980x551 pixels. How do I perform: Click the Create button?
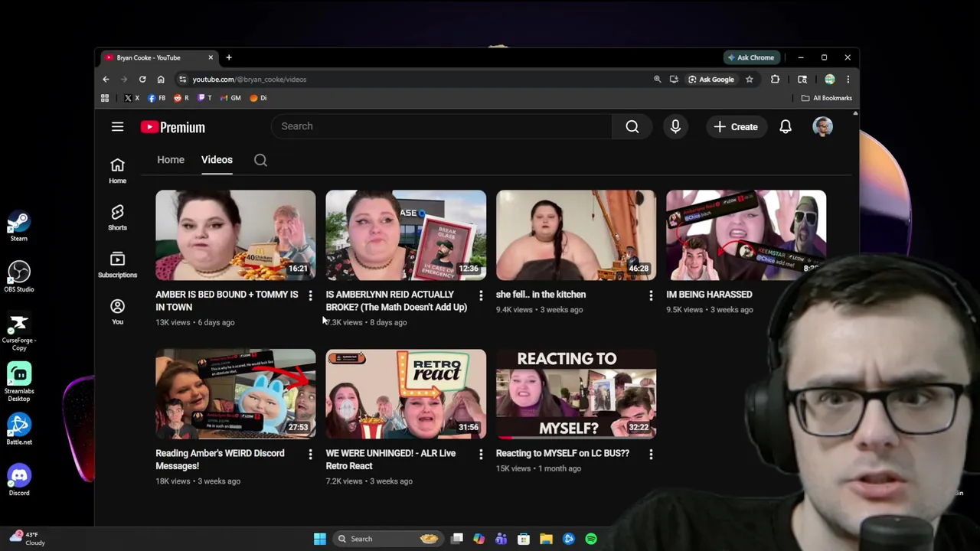tap(736, 127)
